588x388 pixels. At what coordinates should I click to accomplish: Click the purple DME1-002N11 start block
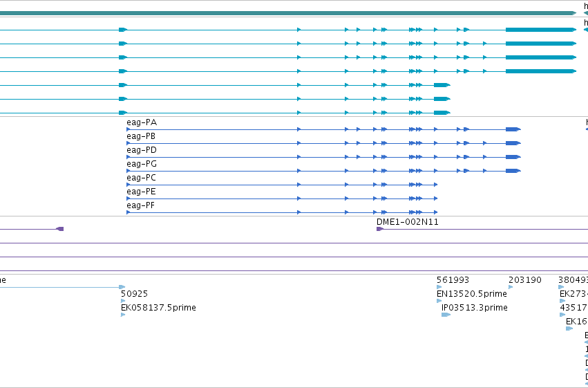pos(379,229)
